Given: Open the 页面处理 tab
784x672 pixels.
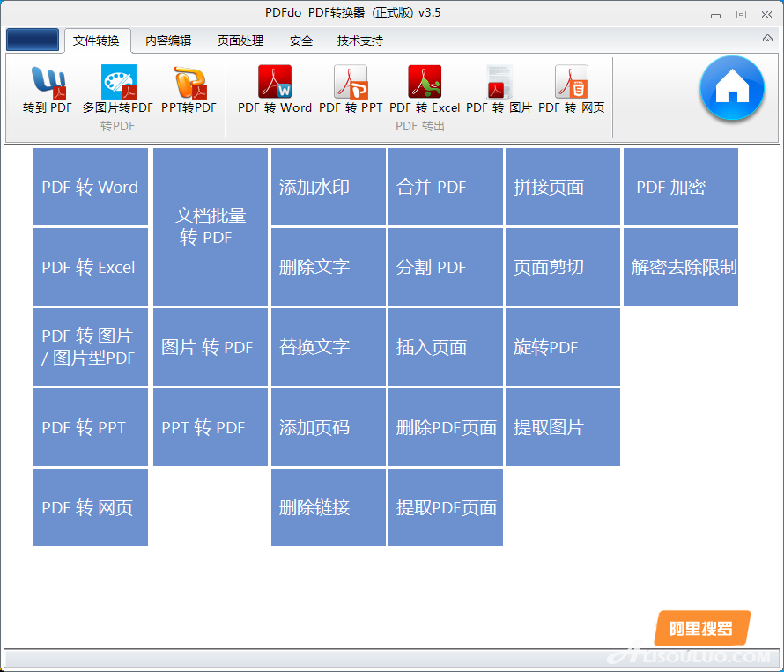Looking at the screenshot, I should pos(240,41).
